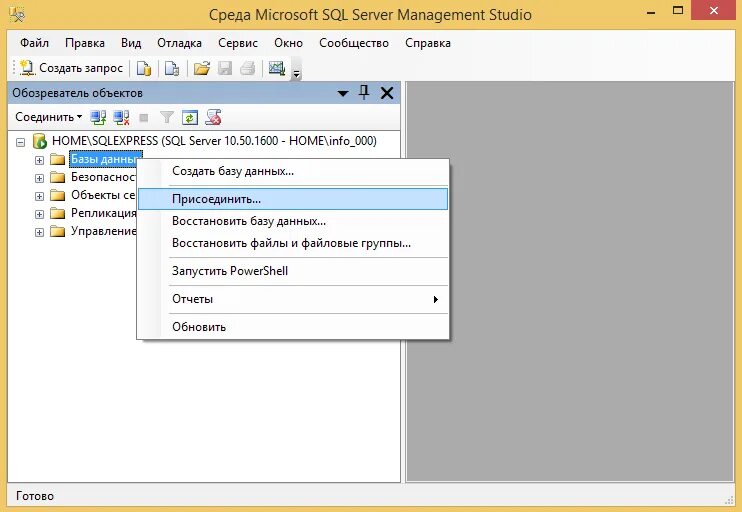Viewport: 742px width, 512px height.
Task: Click the second query document icon
Action: tap(172, 68)
